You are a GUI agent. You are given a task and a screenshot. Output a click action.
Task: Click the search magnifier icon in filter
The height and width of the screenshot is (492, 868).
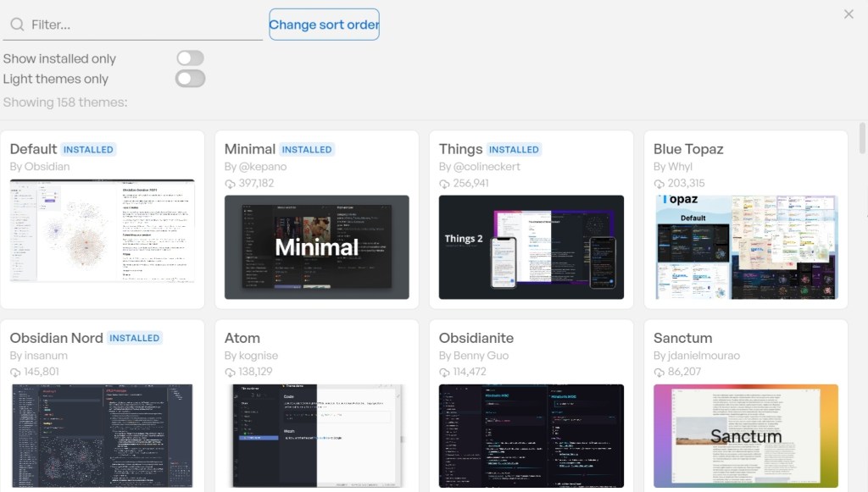click(x=16, y=25)
